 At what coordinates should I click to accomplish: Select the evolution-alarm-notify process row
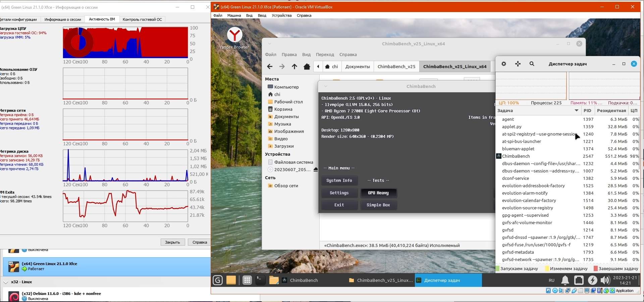pyautogui.click(x=568, y=193)
